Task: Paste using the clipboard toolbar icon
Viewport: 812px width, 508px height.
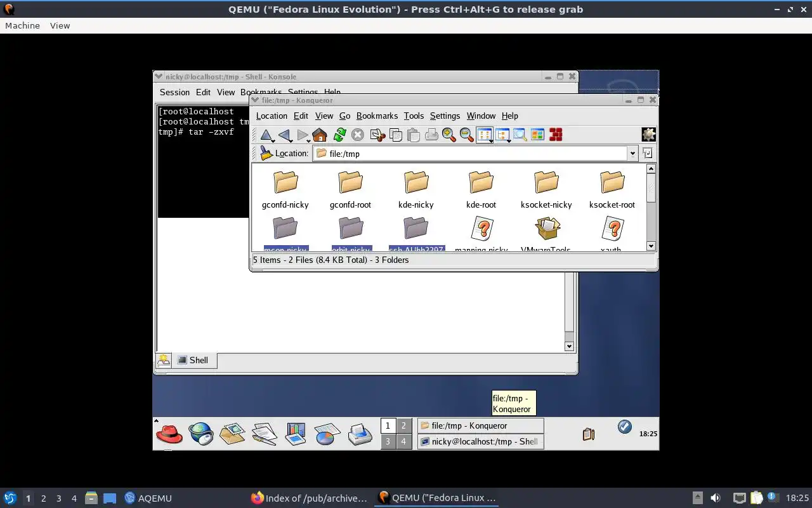Action: 414,135
